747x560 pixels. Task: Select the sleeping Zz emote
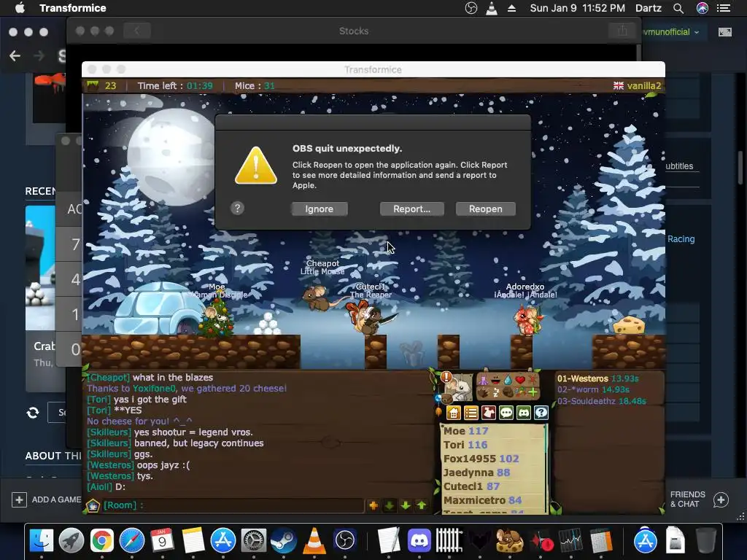(x=496, y=393)
